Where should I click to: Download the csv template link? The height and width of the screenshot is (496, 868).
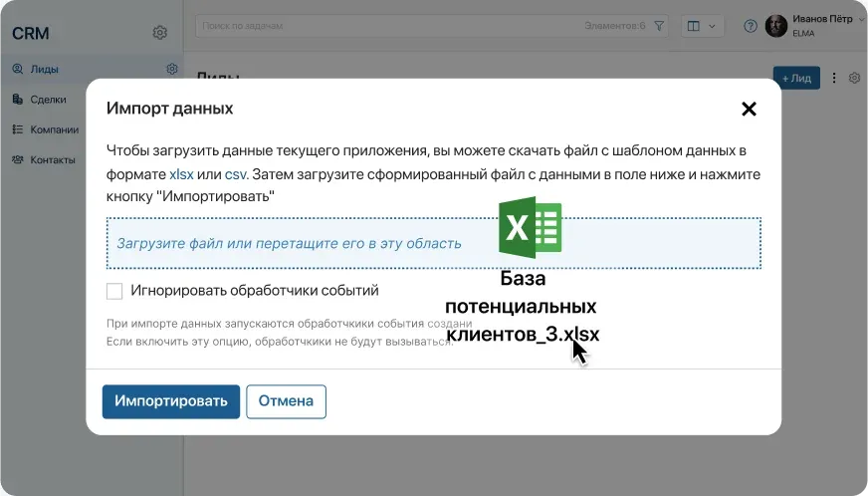click(x=235, y=173)
